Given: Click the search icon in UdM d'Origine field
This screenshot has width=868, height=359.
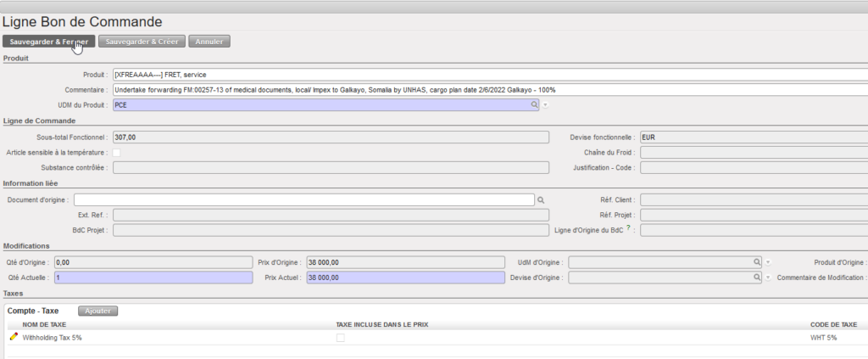Looking at the screenshot, I should click(757, 262).
